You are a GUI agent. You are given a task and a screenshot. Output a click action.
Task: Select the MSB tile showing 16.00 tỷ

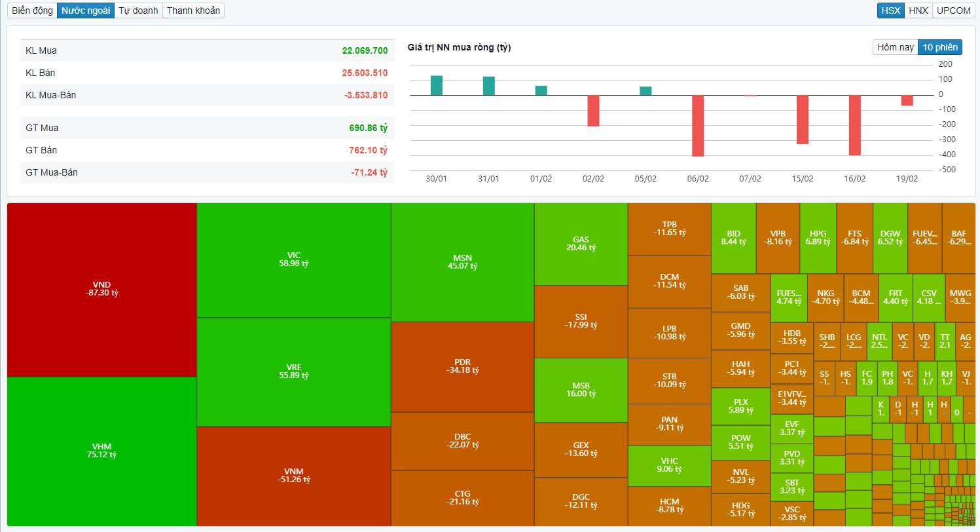(581, 390)
